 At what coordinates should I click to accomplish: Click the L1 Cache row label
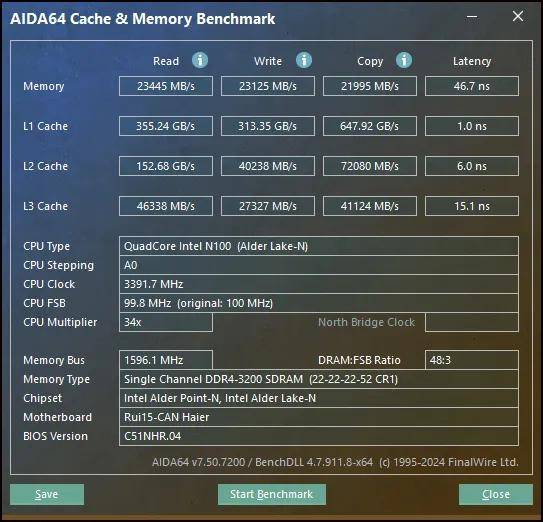45,126
